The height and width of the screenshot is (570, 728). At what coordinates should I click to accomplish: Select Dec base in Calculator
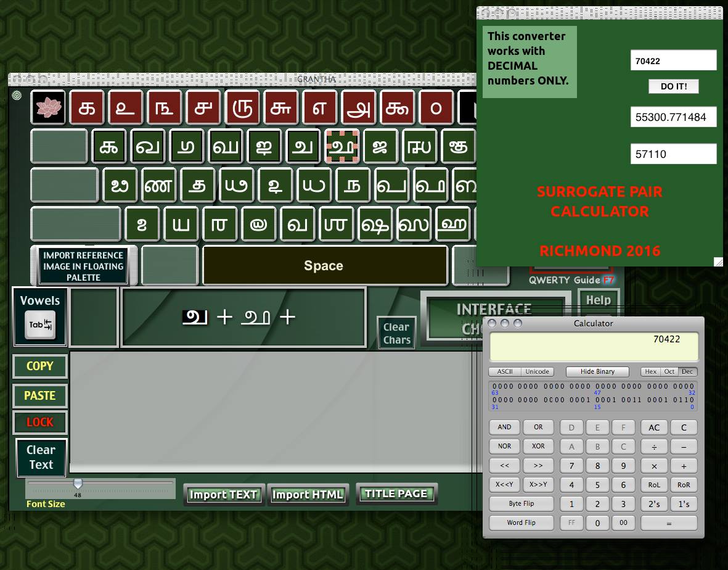[687, 371]
